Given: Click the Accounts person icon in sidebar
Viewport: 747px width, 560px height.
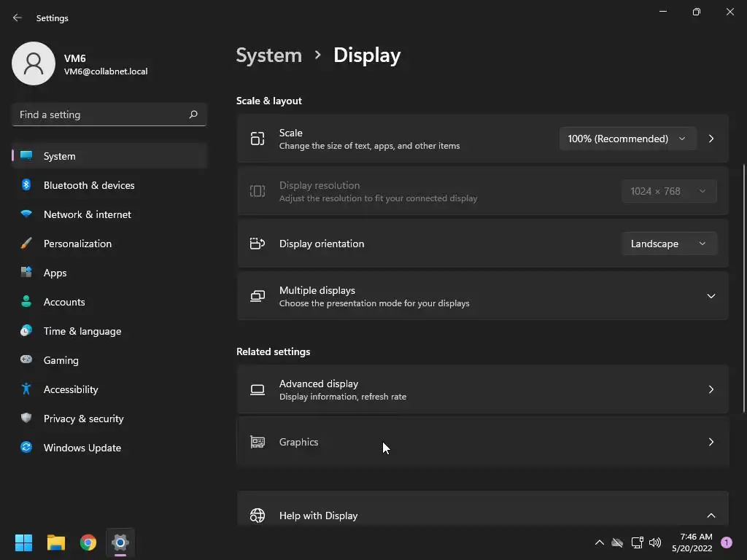Looking at the screenshot, I should pyautogui.click(x=26, y=301).
